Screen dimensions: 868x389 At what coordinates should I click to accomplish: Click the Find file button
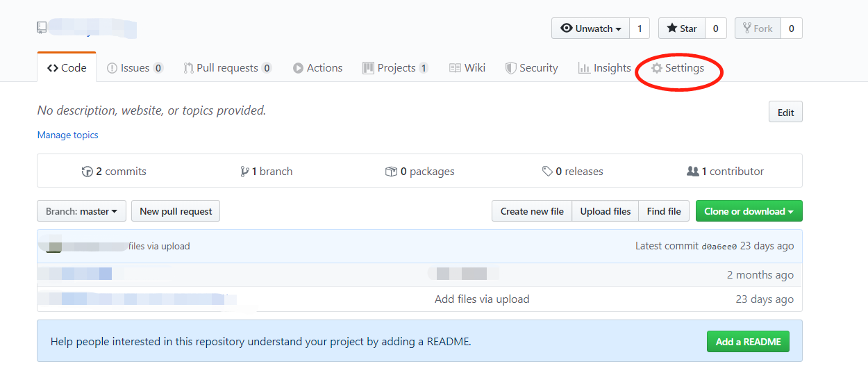(664, 211)
